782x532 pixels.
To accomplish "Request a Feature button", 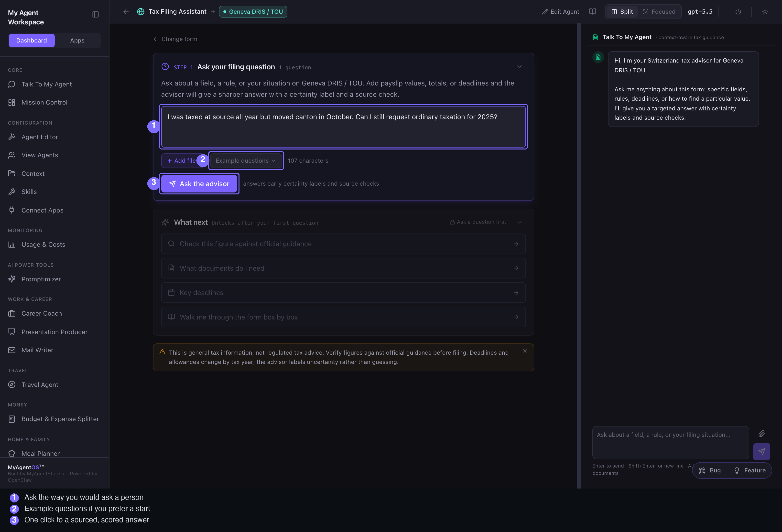I will pos(750,470).
